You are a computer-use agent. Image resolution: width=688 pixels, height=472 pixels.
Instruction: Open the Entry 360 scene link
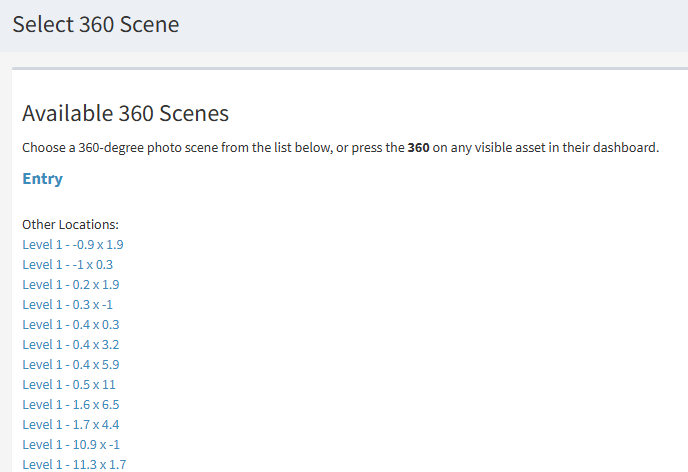[42, 179]
